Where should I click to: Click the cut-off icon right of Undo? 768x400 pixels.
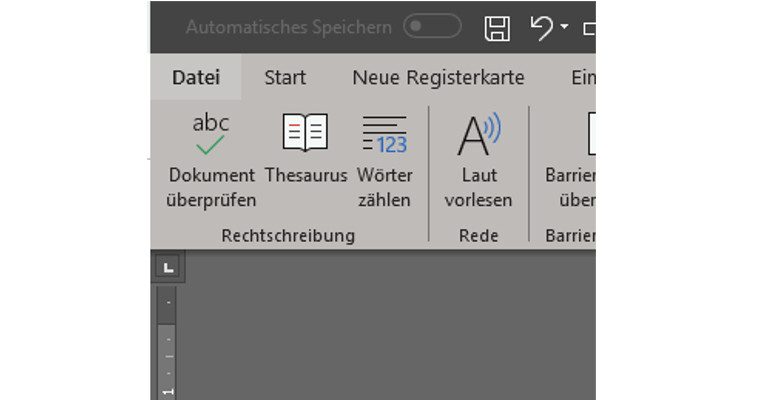click(589, 28)
